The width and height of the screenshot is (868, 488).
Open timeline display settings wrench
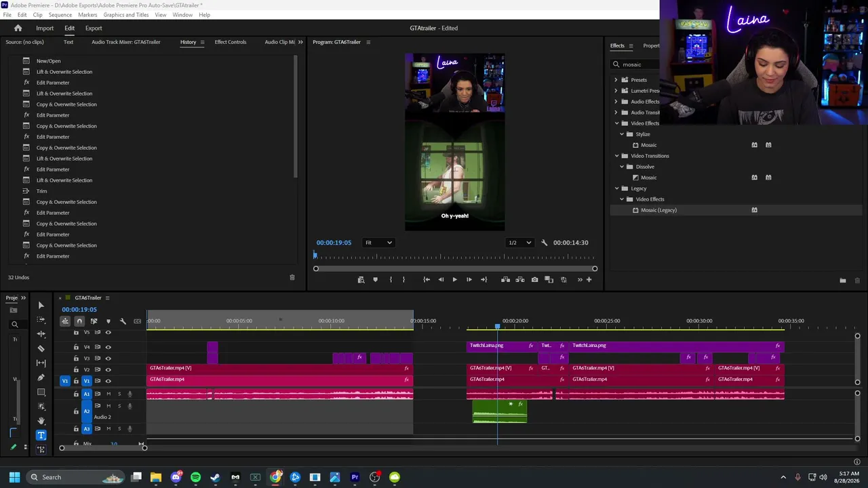123,321
